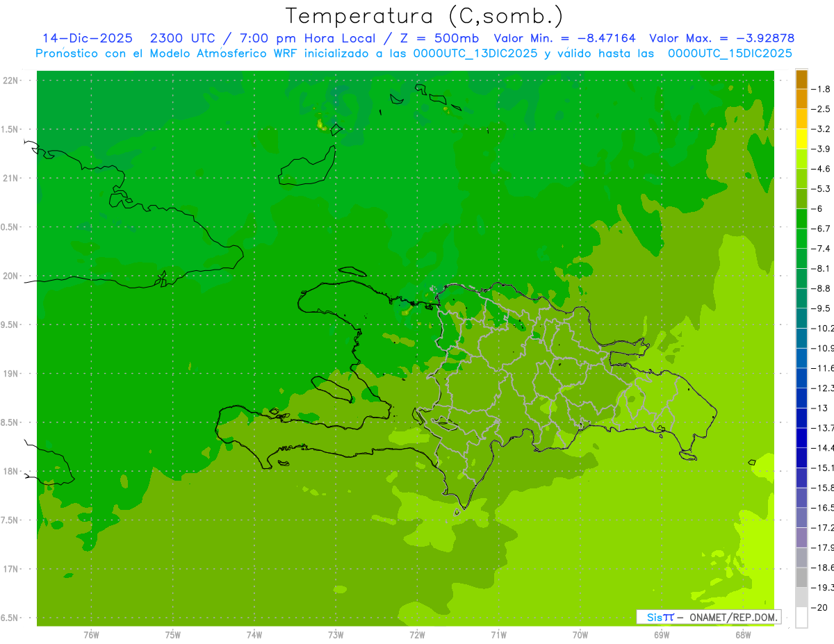Click the 74W longitude axis label
The image size is (834, 644).
[254, 634]
